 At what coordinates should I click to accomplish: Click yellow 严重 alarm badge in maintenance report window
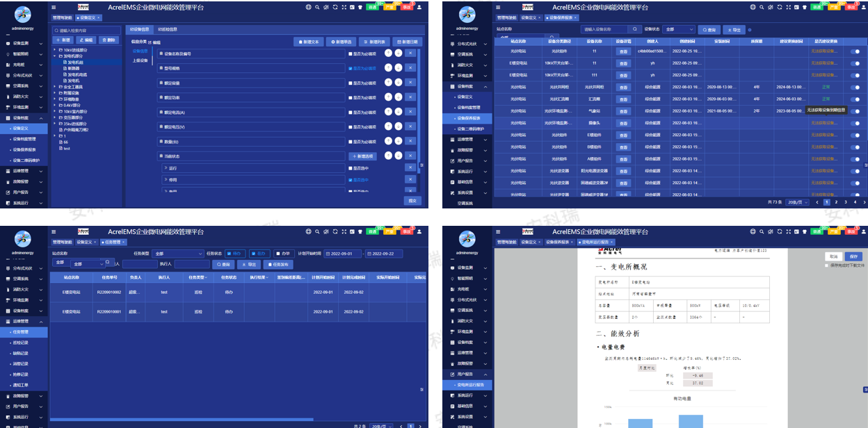point(834,8)
